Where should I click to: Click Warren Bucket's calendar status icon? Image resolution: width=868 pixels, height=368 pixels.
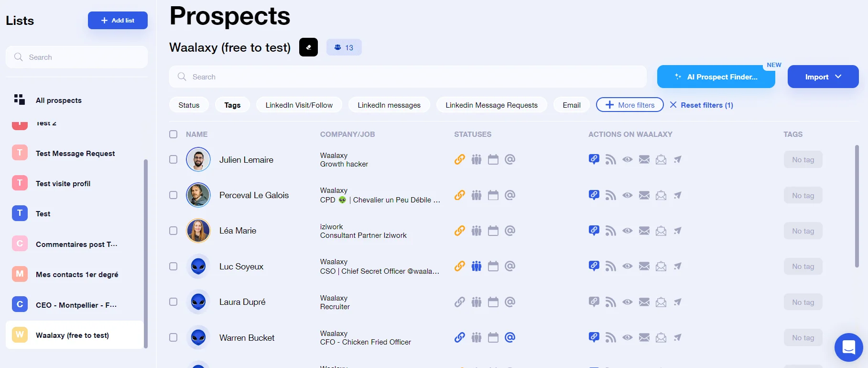coord(493,337)
